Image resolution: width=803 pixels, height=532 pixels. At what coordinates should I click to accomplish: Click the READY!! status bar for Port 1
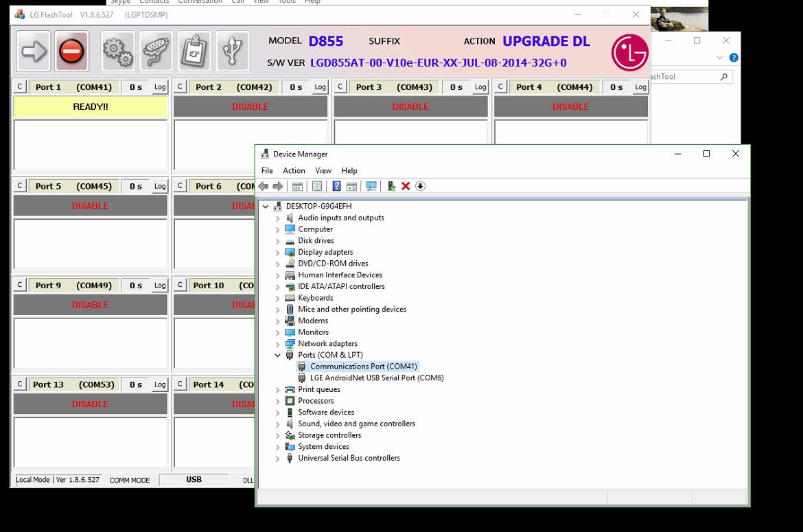90,106
